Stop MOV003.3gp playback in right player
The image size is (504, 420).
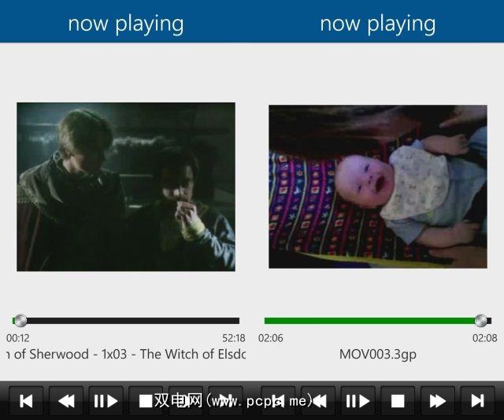click(398, 401)
